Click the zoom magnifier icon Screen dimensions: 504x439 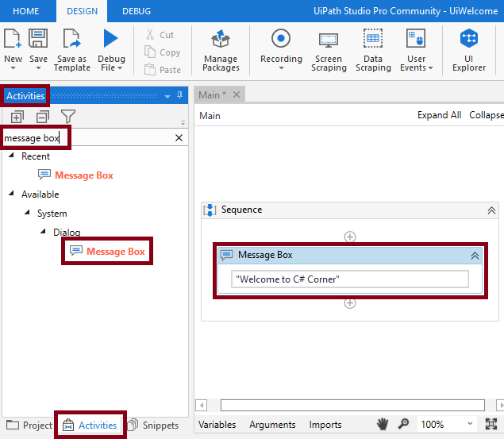(x=403, y=424)
